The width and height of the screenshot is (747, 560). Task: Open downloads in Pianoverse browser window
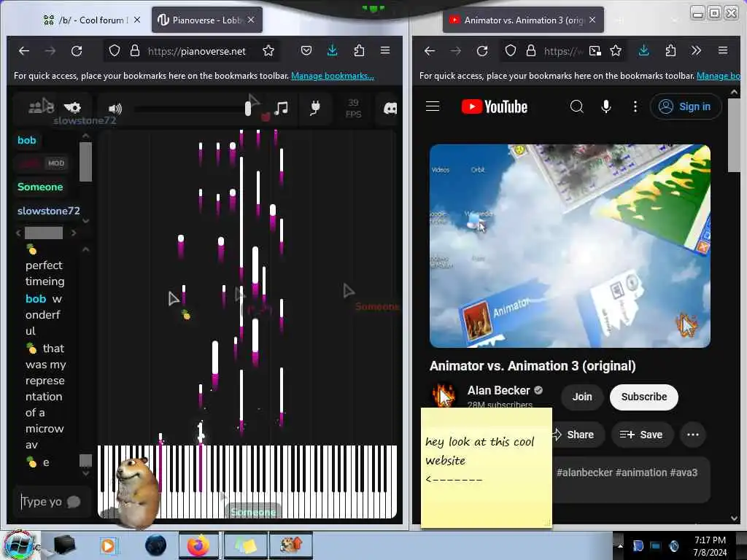coord(333,50)
